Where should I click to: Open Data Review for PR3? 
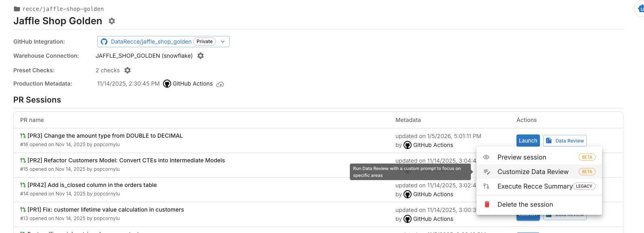(565, 141)
